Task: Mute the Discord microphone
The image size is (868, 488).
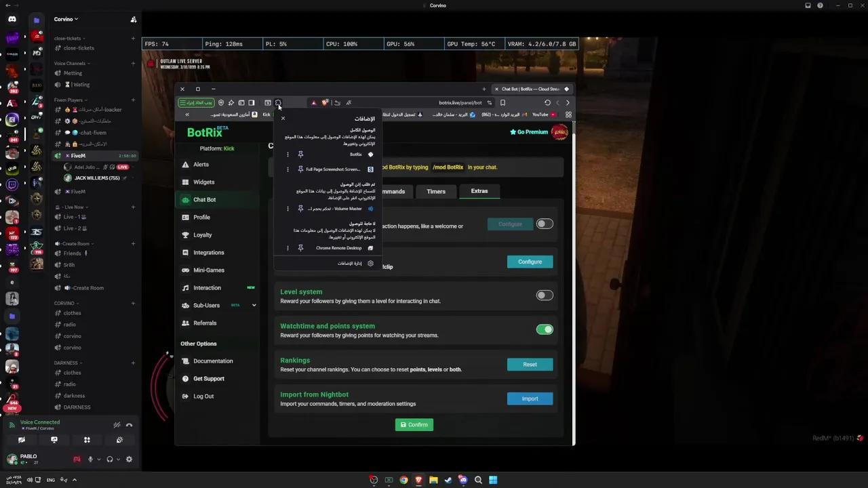Action: pos(90,460)
